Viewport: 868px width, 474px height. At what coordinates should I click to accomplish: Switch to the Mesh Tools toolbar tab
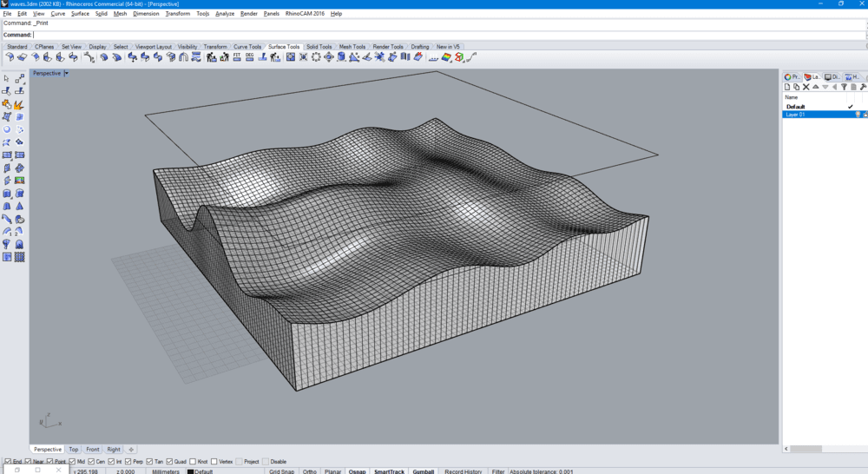[352, 47]
